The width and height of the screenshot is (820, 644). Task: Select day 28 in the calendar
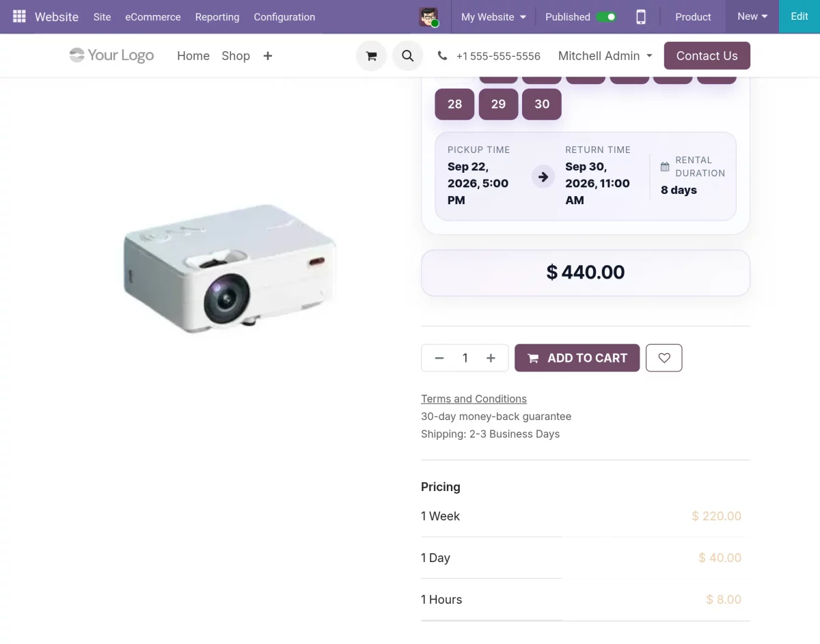pos(454,104)
